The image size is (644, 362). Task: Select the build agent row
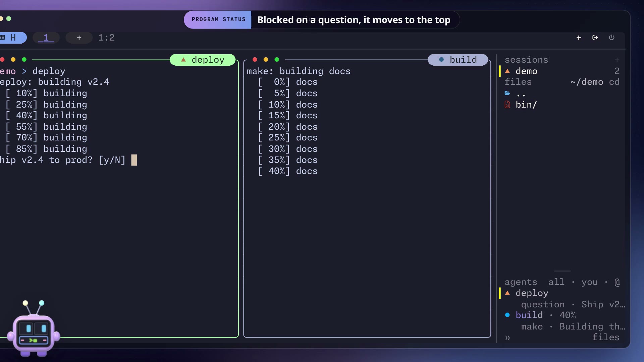click(562, 315)
